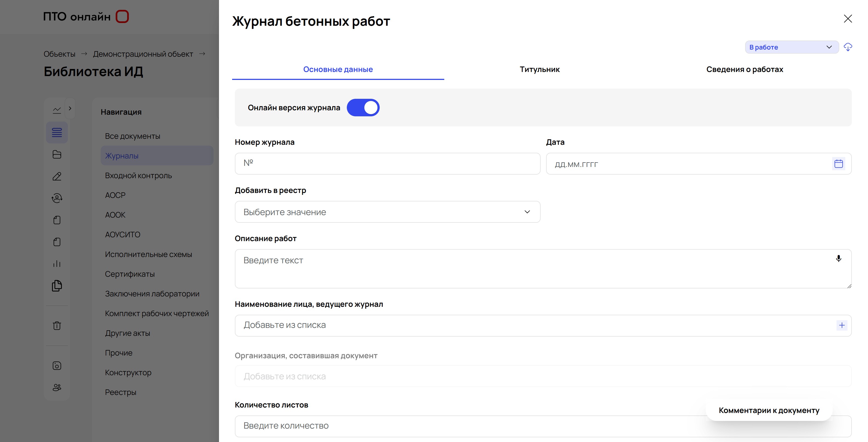
Task: Click the 'Демонстрационный объект' breadcrumb link
Action: 143,54
